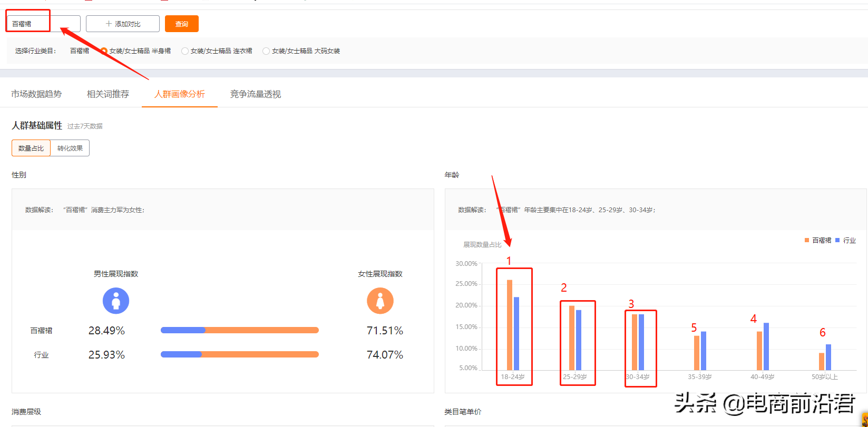Go to the 竞争流量透视 tab

pos(256,94)
